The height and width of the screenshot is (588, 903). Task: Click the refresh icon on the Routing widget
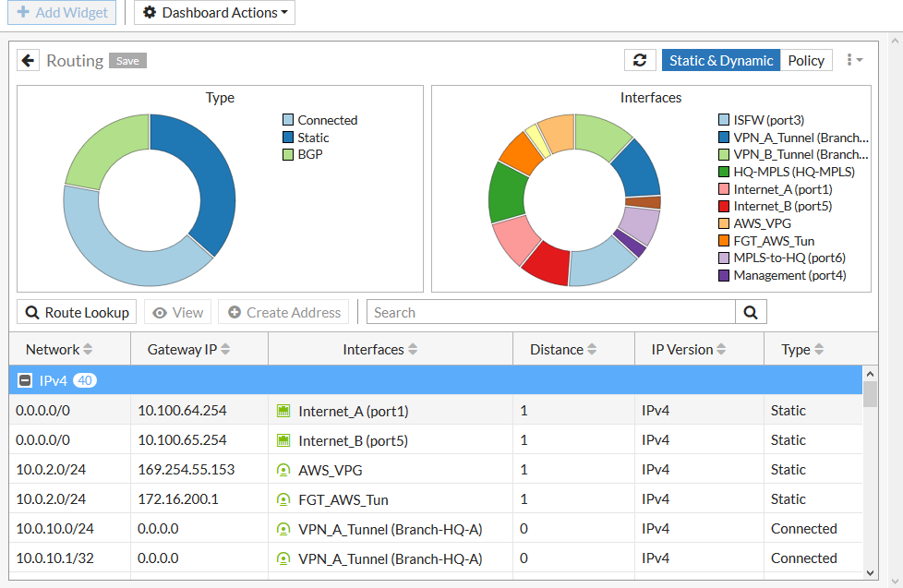coord(641,59)
